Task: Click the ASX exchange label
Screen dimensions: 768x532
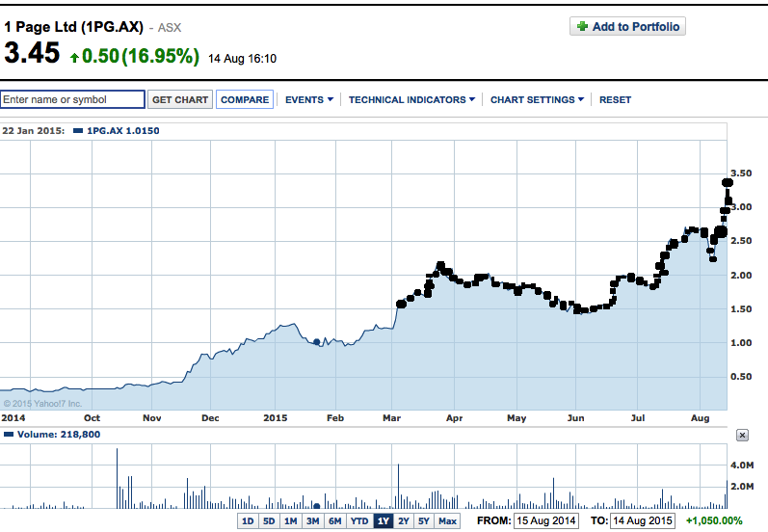Action: pyautogui.click(x=170, y=28)
